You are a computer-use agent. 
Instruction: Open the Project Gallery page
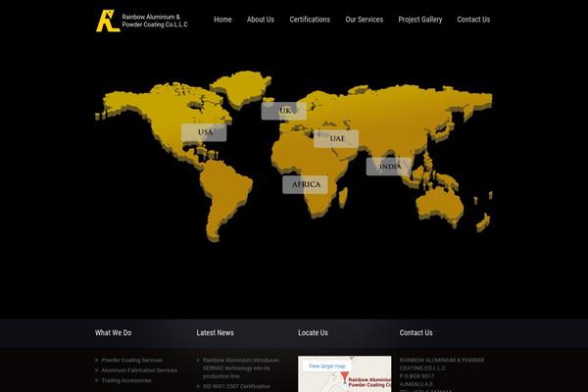click(x=420, y=20)
